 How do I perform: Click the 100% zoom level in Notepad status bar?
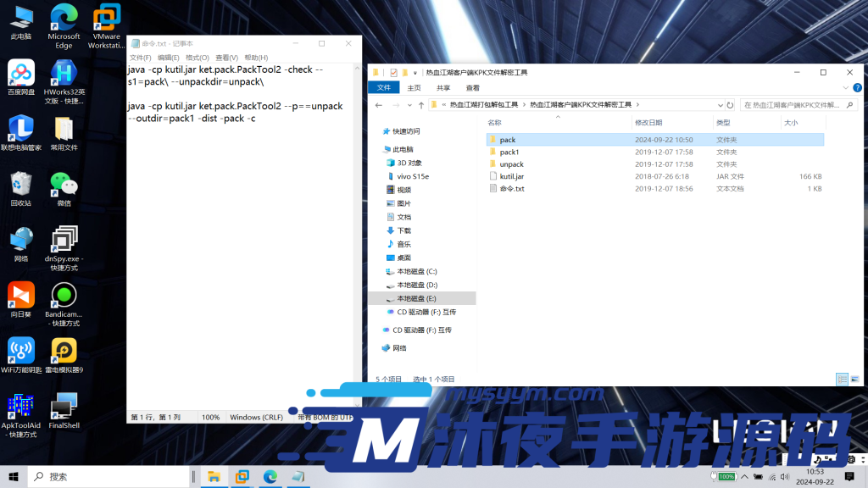tap(210, 417)
